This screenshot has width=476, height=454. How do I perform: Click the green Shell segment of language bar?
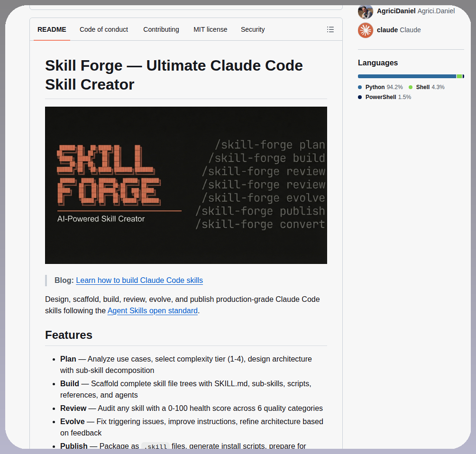pos(459,76)
